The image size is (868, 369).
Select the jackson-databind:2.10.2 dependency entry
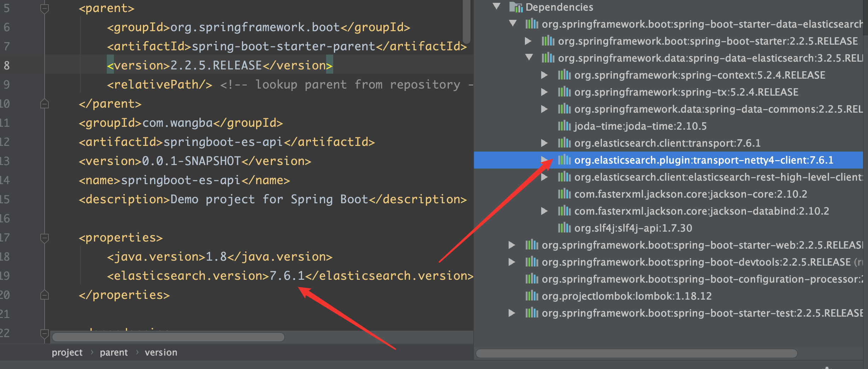[x=701, y=211]
